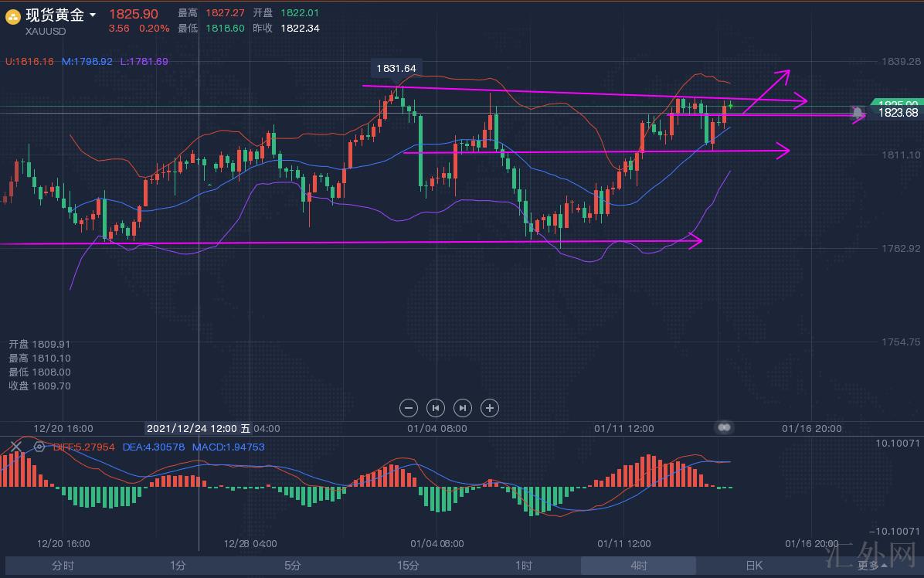Zoom in the chart with plus button
The image size is (924, 578).
point(489,408)
